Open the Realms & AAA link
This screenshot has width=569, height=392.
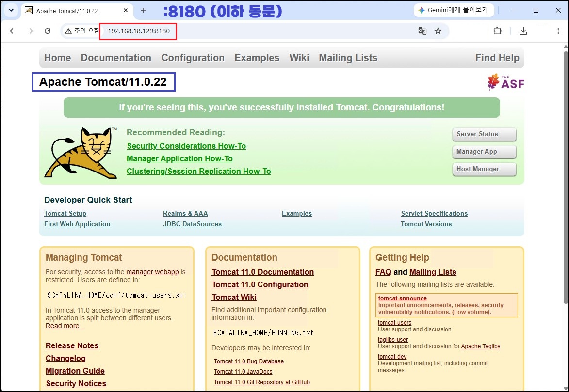(x=185, y=214)
